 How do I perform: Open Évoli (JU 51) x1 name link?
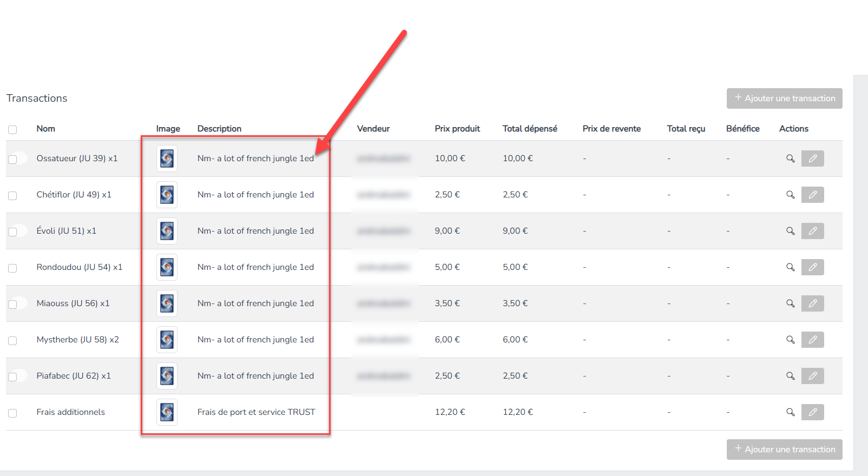click(66, 231)
